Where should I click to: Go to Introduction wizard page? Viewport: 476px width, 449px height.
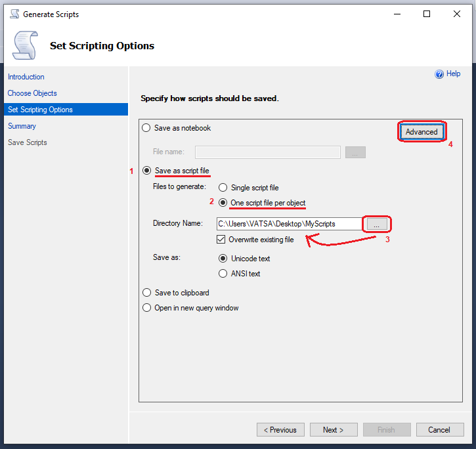click(x=26, y=77)
